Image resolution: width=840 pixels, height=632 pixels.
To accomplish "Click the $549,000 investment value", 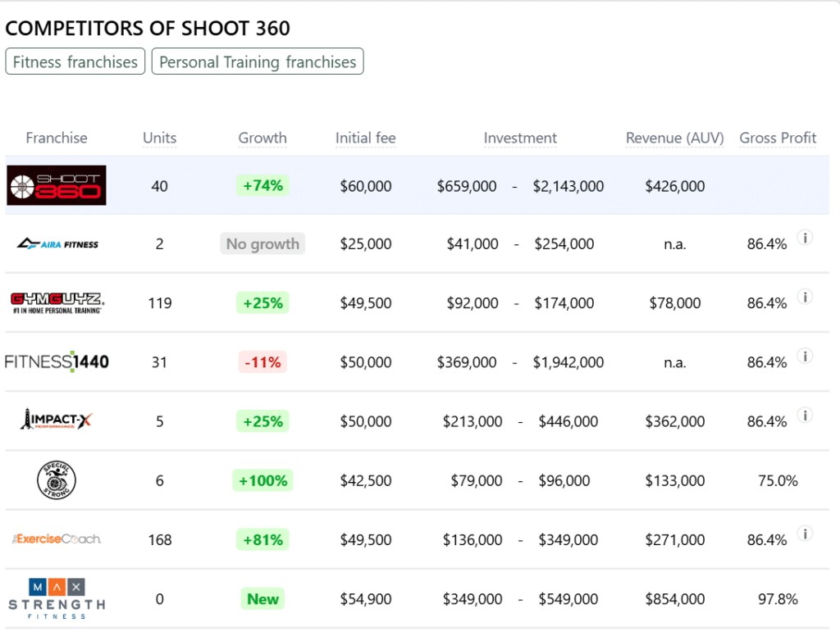I will (568, 599).
